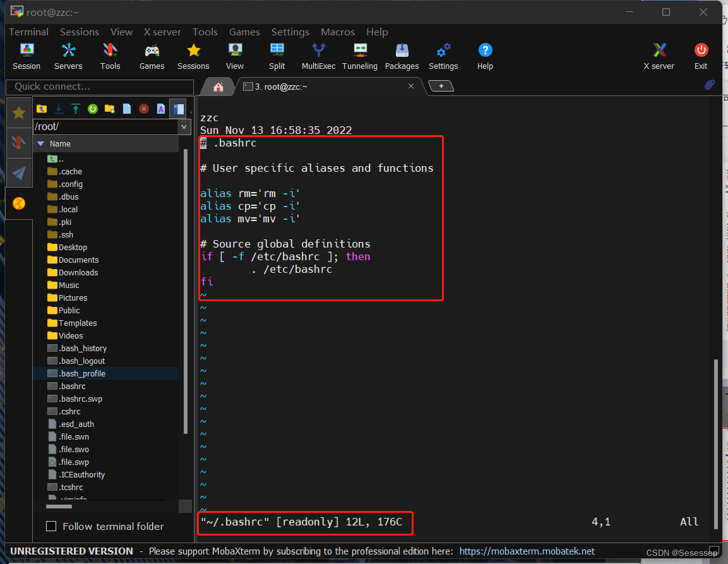The height and width of the screenshot is (564, 728).
Task: Open the Settings gears icon
Action: point(443,56)
